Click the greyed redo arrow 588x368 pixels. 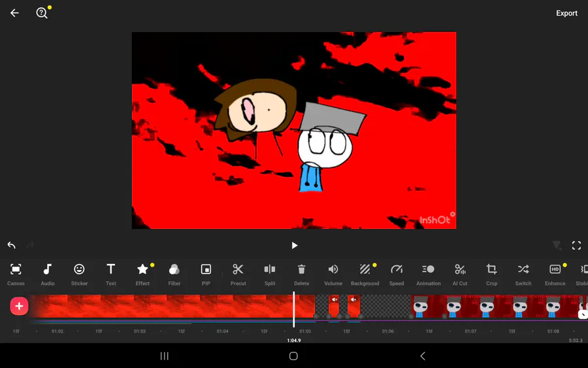click(30, 245)
